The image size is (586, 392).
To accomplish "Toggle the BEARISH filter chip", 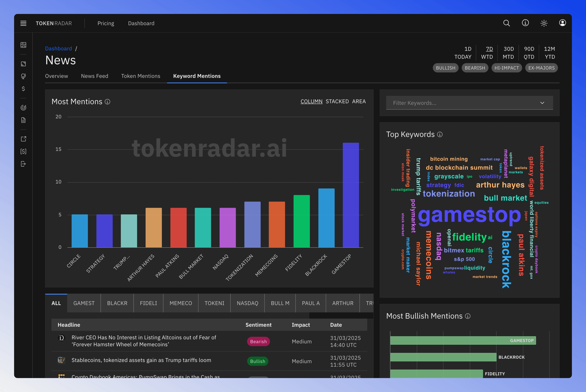I will point(475,68).
